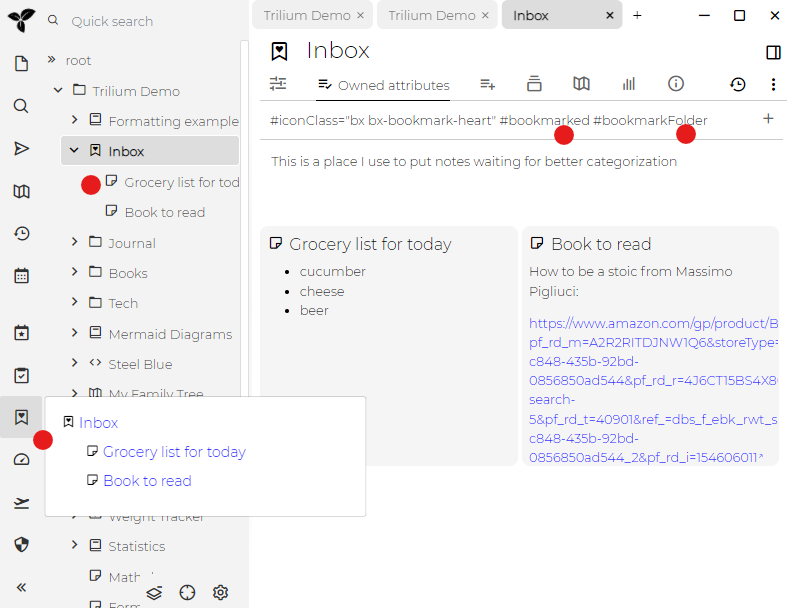Screen dimensions: 791x608
Task: Expand the Books folder in tree
Action: pyautogui.click(x=74, y=272)
